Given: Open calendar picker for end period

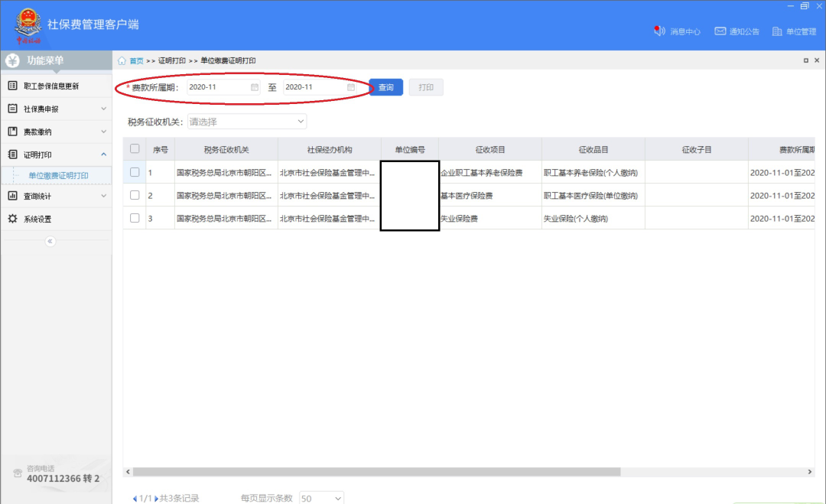Looking at the screenshot, I should (x=351, y=87).
